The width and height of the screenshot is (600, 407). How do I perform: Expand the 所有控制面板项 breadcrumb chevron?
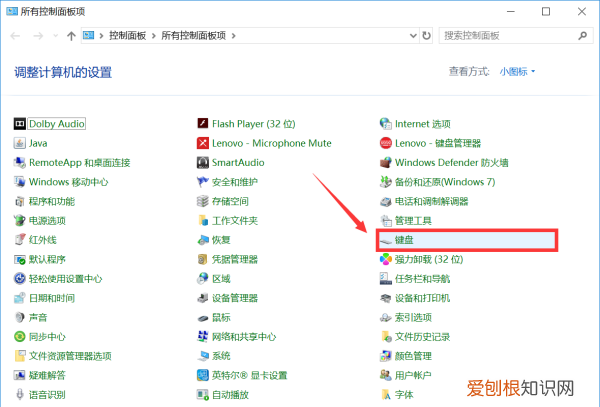[x=234, y=35]
